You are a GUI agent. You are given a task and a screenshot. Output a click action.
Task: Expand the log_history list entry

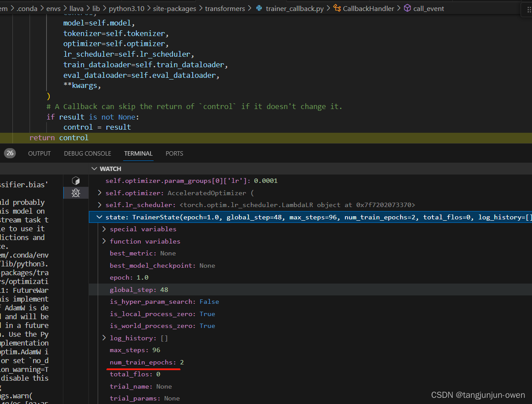point(104,338)
